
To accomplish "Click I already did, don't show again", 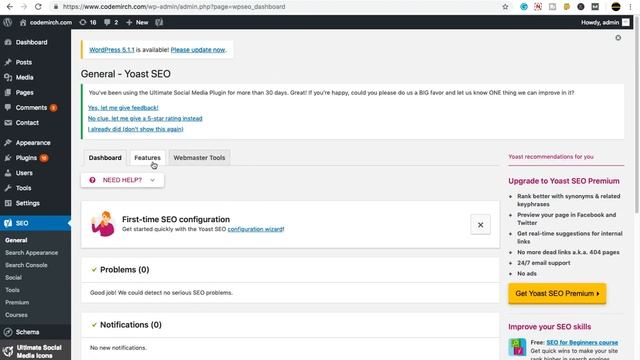I will 136,129.
